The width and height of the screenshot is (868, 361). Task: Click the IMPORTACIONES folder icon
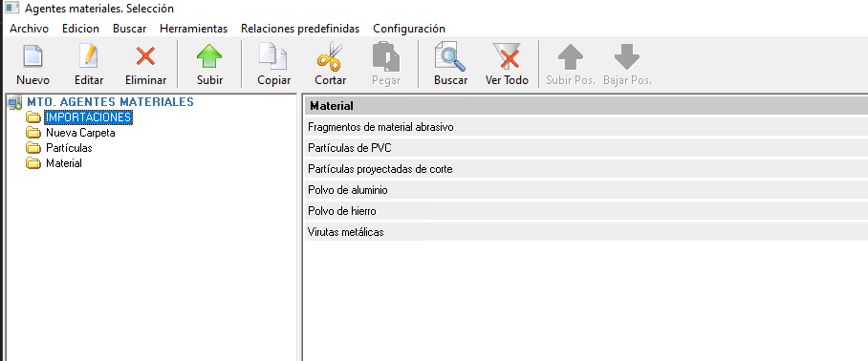tap(33, 117)
